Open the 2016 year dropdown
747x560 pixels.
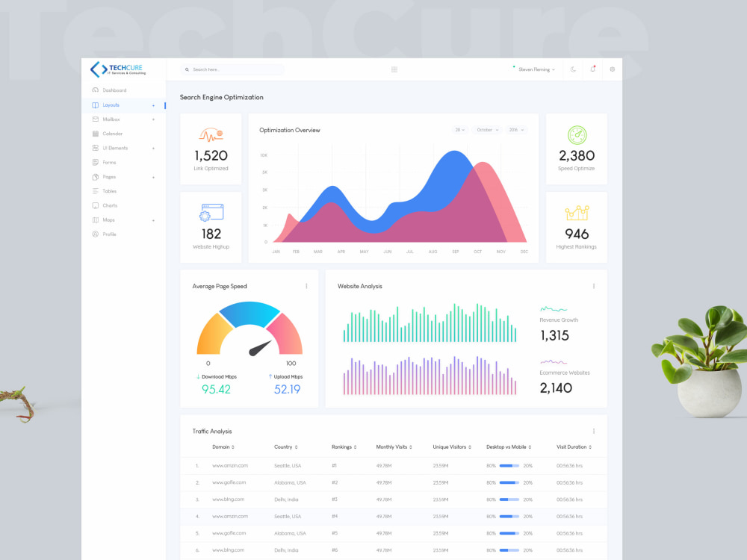[516, 130]
